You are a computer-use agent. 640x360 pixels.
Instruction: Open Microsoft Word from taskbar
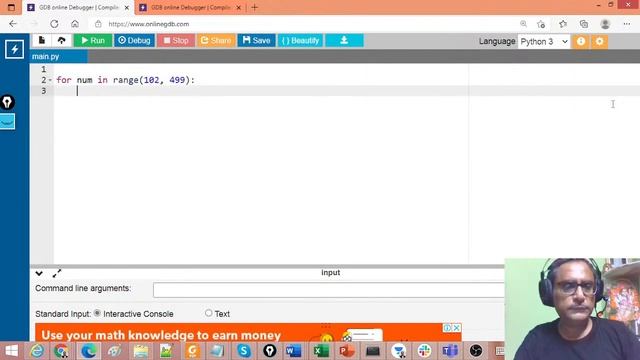click(x=293, y=351)
